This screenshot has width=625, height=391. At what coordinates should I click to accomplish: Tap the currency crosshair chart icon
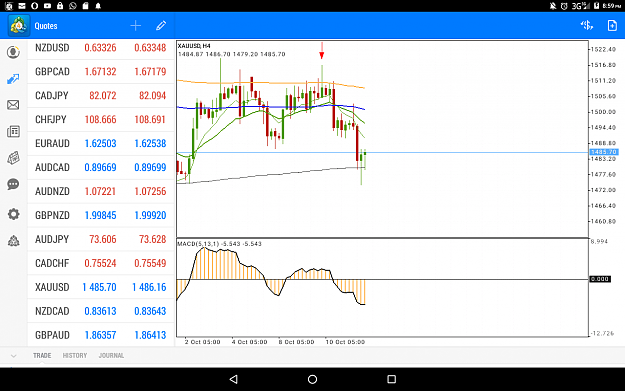click(586, 26)
